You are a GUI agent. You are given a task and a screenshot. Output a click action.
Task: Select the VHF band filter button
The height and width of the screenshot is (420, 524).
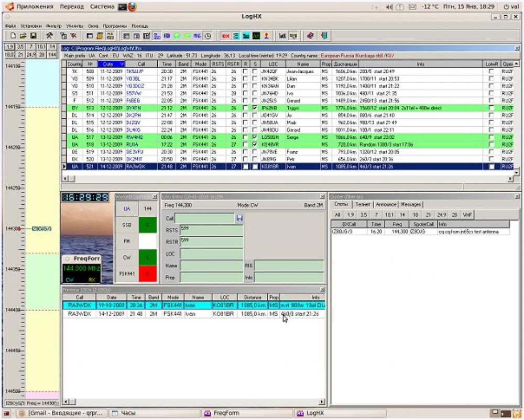(x=467, y=215)
